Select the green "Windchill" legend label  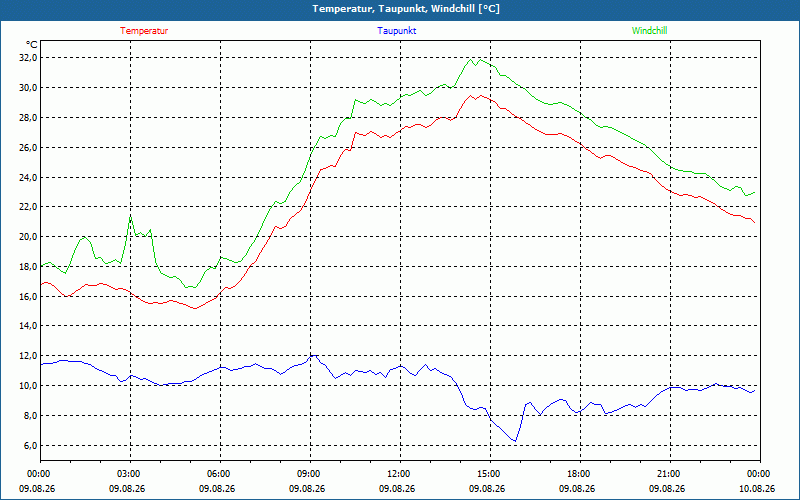pyautogui.click(x=649, y=31)
